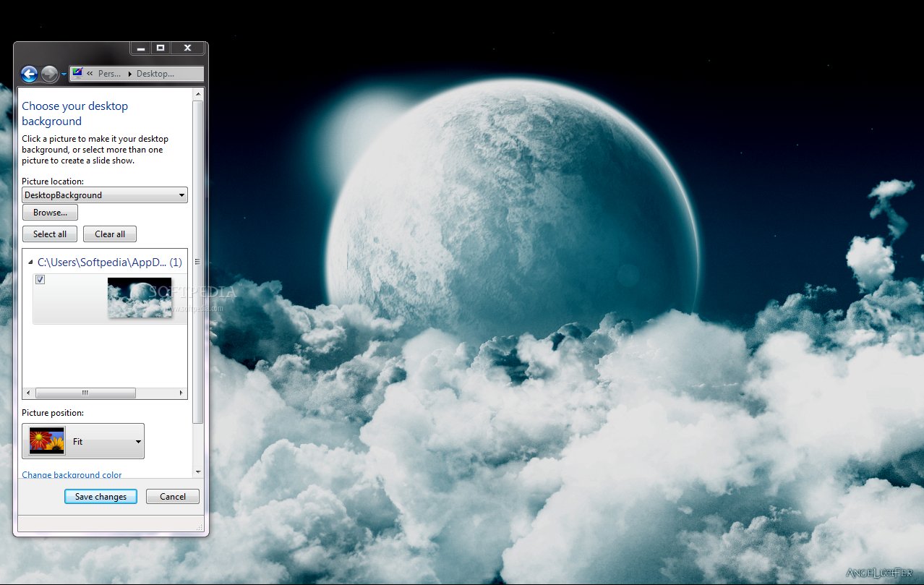The image size is (924, 585).
Task: Minimize the Desktop Background window
Action: point(141,48)
